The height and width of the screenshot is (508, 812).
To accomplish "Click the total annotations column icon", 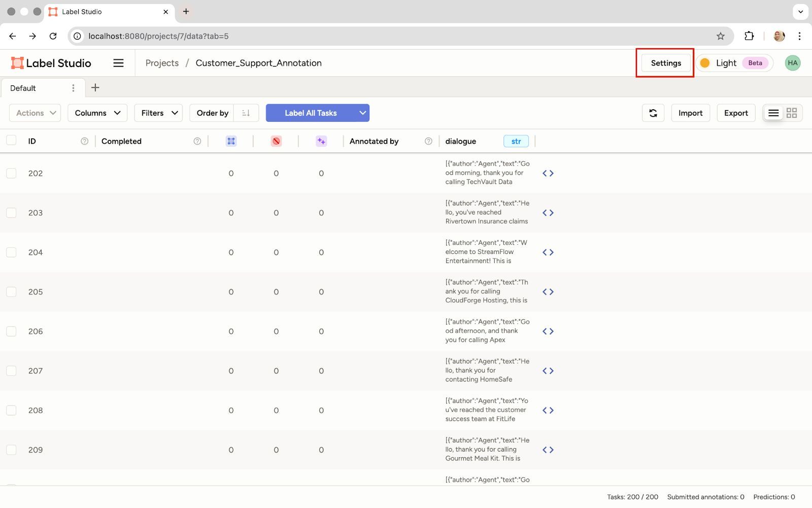I will 231,141.
